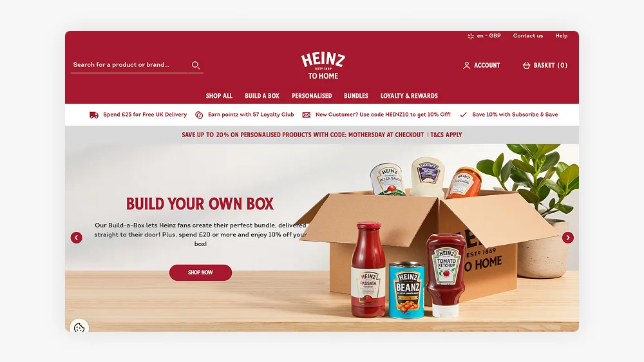Click the search magnifier icon
644x362 pixels.
coord(196,65)
